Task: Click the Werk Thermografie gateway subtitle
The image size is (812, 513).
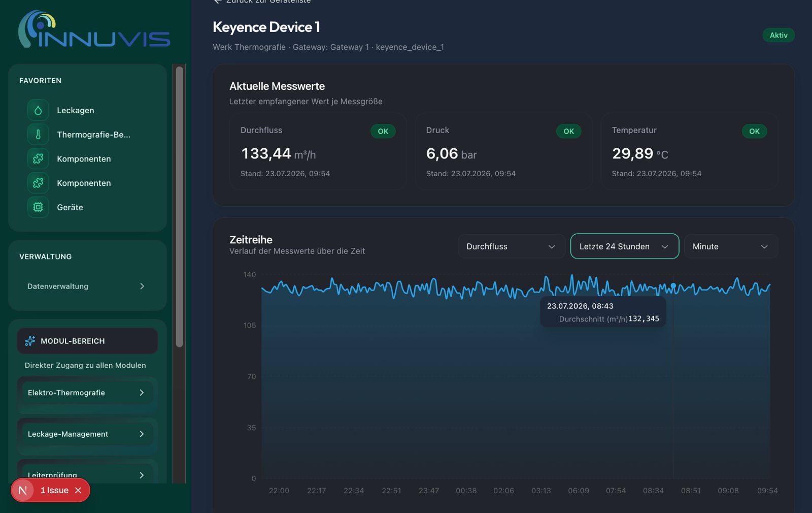Action: click(328, 47)
